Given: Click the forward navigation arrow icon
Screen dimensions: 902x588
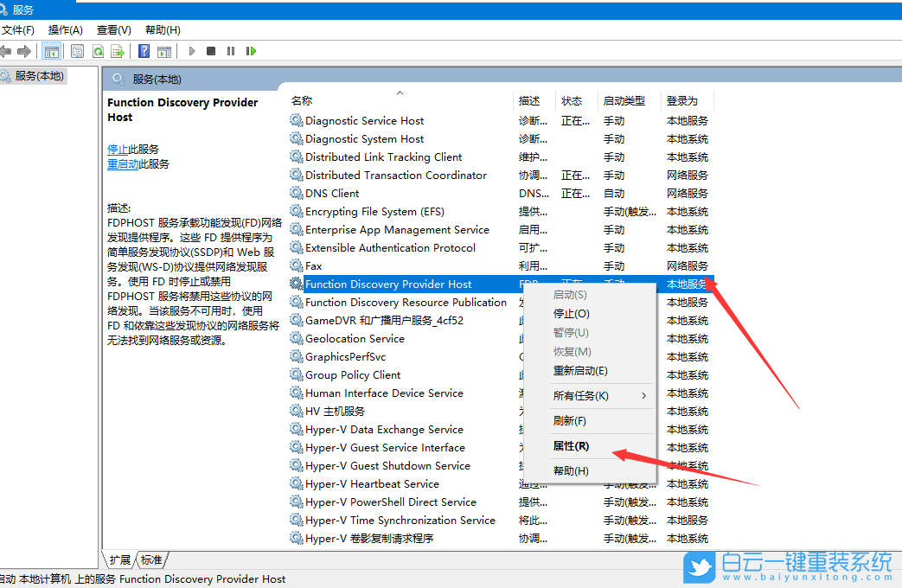Looking at the screenshot, I should (24, 50).
